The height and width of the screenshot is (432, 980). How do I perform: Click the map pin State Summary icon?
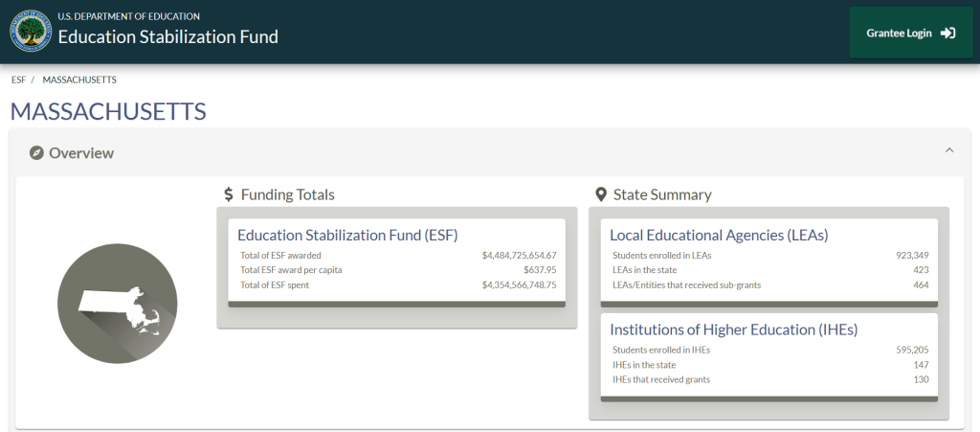coord(601,194)
